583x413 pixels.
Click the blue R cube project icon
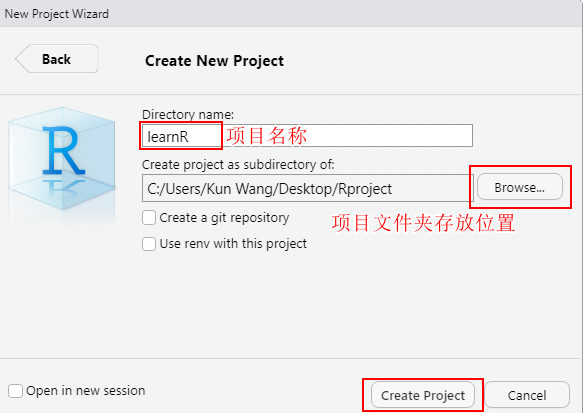pyautogui.click(x=62, y=158)
